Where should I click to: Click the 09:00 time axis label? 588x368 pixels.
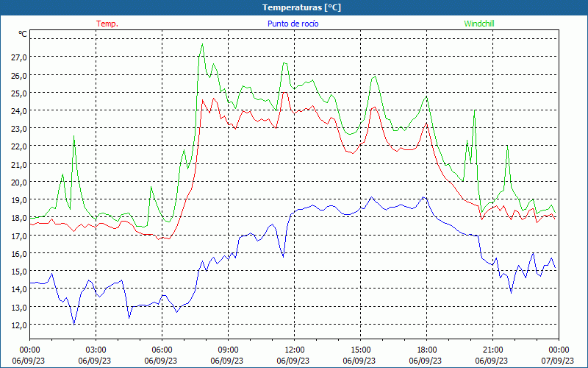(228, 350)
